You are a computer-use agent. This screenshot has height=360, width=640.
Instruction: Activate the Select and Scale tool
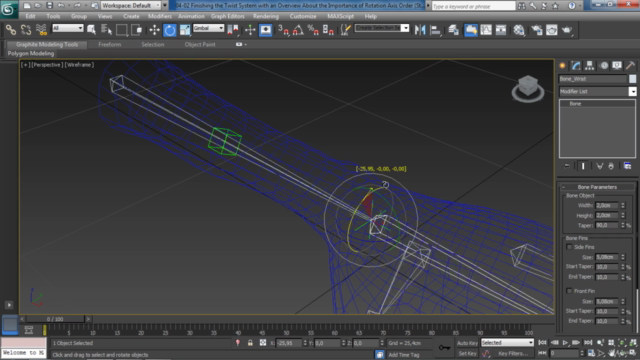[x=184, y=30]
